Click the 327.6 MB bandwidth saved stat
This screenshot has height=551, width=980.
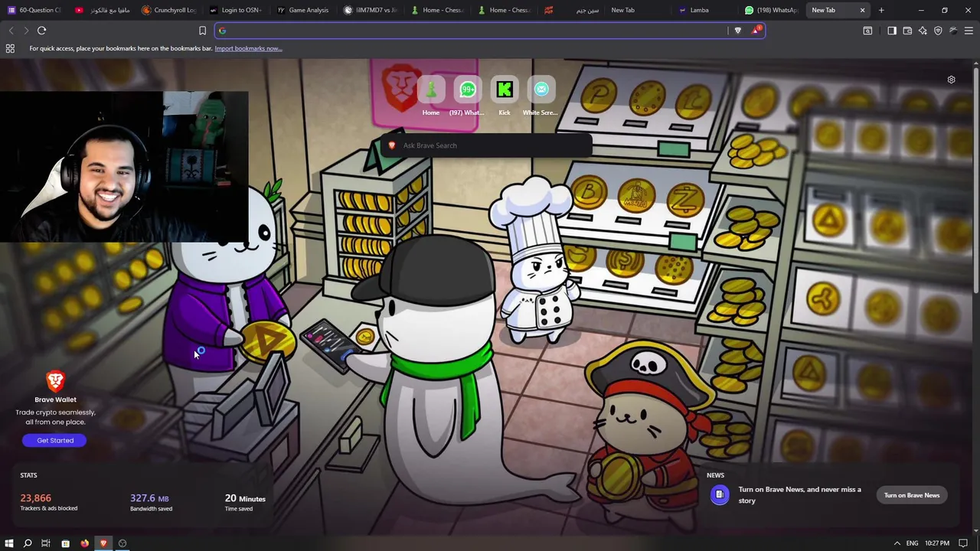point(152,502)
